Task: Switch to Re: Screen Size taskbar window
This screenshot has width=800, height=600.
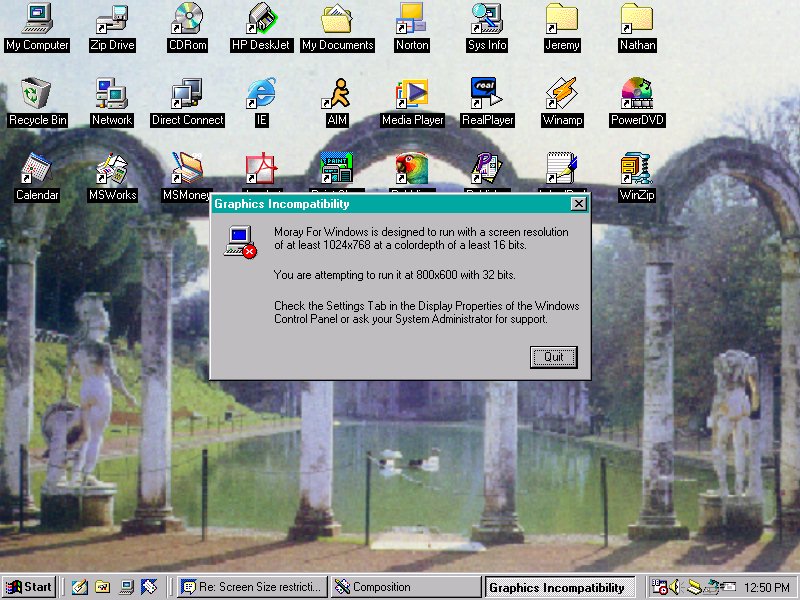Action: click(x=251, y=587)
